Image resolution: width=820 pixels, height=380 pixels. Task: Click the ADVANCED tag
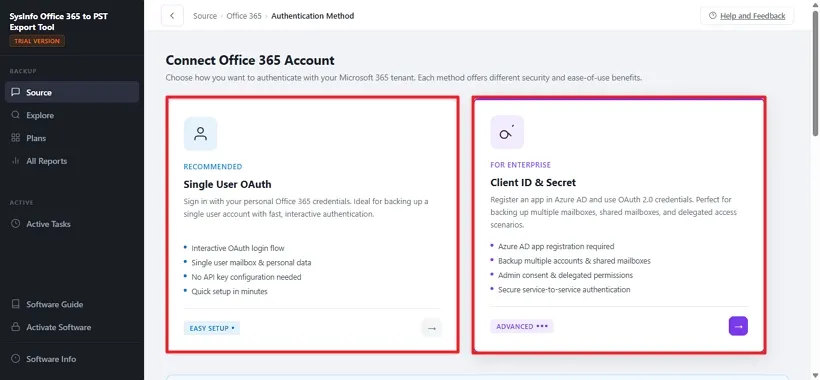(x=521, y=326)
